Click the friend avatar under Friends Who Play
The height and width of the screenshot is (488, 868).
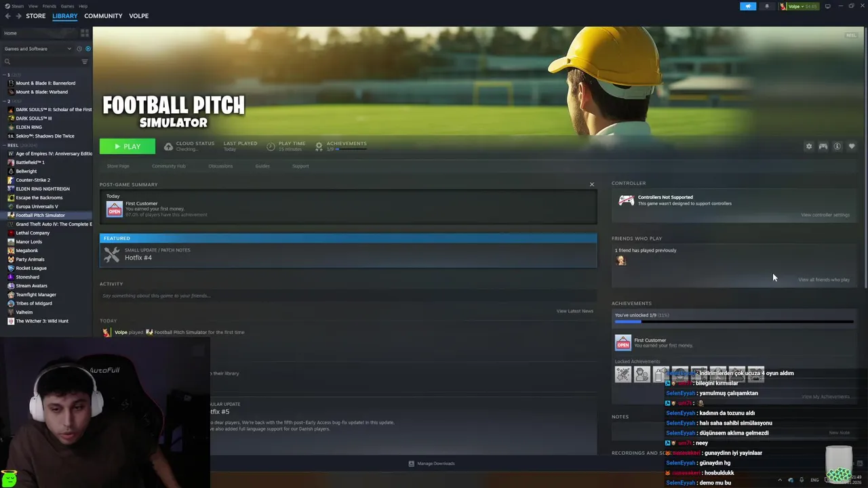620,261
